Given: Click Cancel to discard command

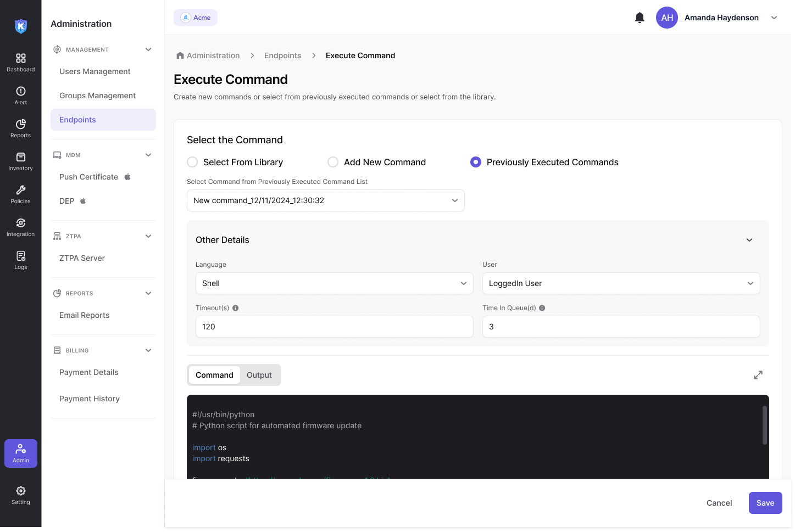Looking at the screenshot, I should tap(719, 503).
